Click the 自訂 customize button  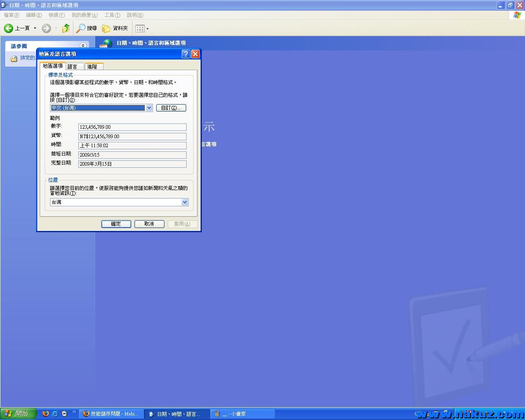click(171, 108)
